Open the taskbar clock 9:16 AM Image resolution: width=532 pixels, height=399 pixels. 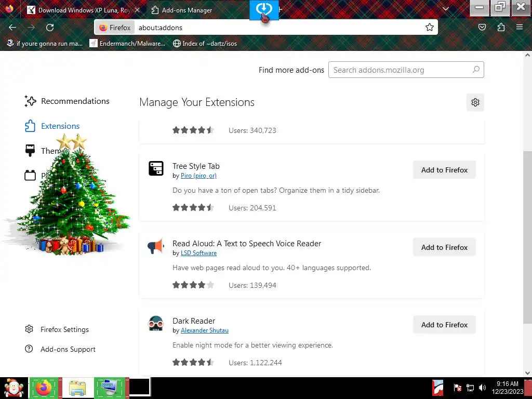coord(507,388)
